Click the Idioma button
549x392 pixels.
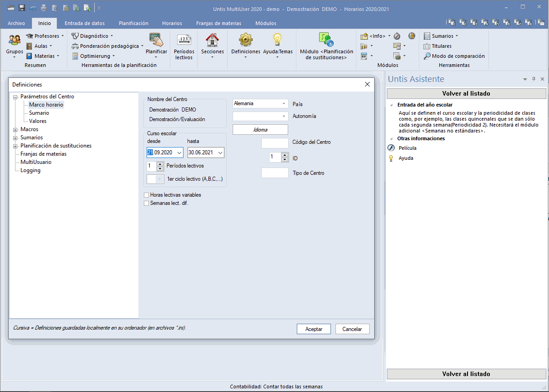click(x=260, y=130)
